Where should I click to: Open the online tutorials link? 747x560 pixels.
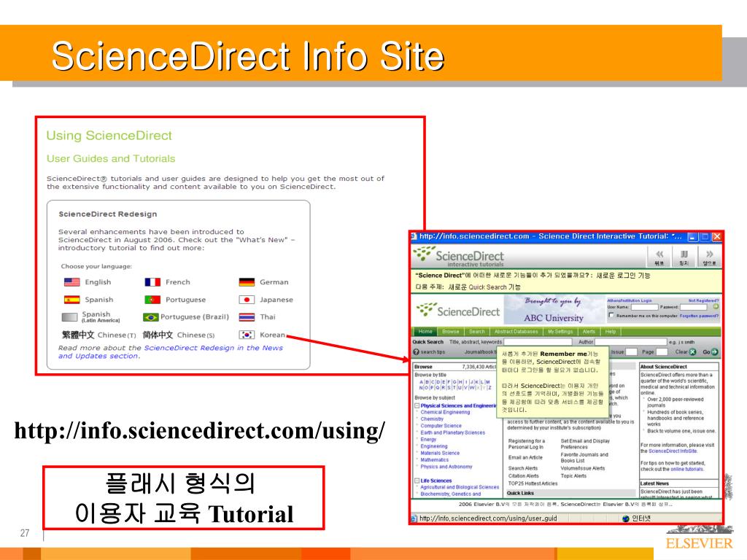(687, 469)
